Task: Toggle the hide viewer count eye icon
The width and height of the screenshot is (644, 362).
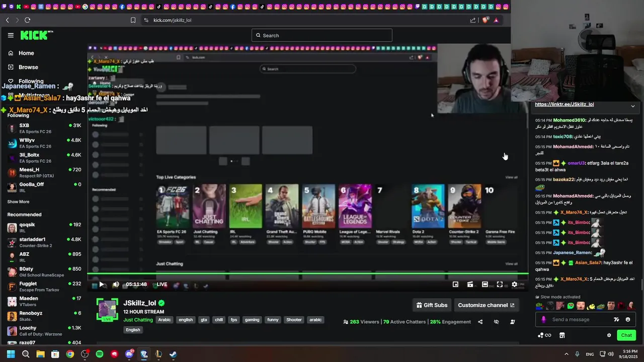Action: pos(496,322)
